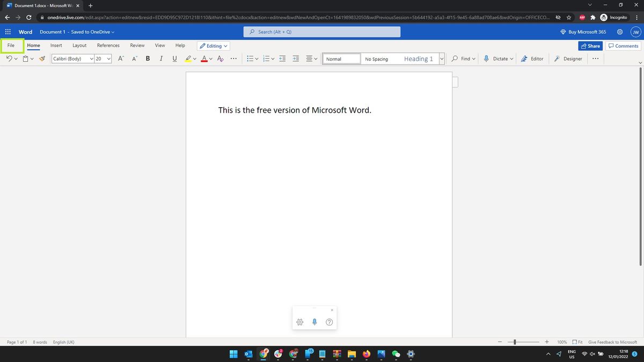Open the Comments pane

click(x=623, y=46)
